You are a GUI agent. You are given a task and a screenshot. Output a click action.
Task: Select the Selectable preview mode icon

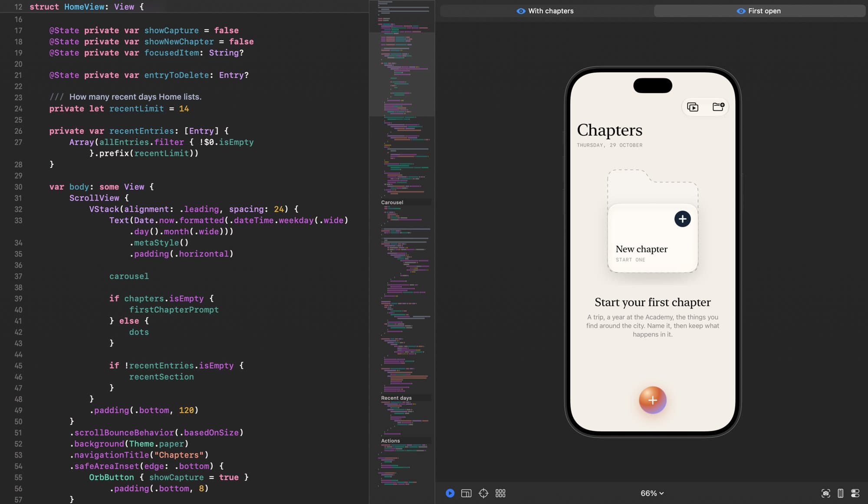pos(466,493)
